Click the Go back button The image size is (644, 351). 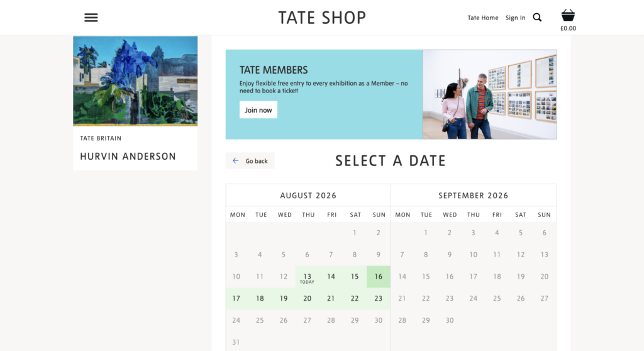click(250, 160)
